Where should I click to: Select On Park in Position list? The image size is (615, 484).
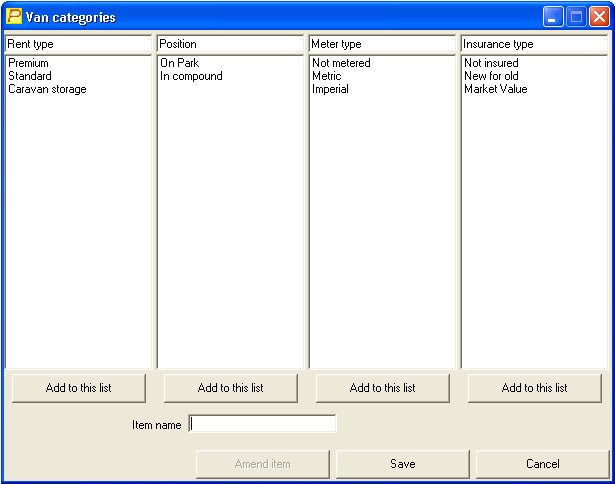[180, 63]
